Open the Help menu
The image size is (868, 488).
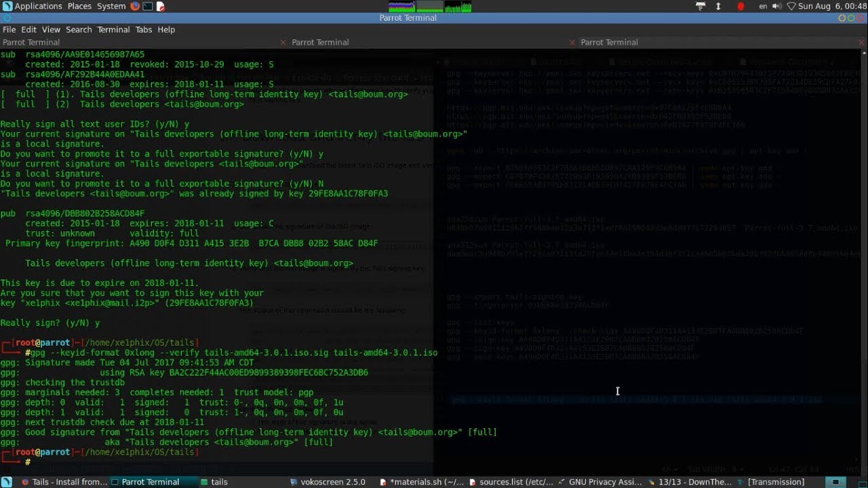(x=166, y=30)
